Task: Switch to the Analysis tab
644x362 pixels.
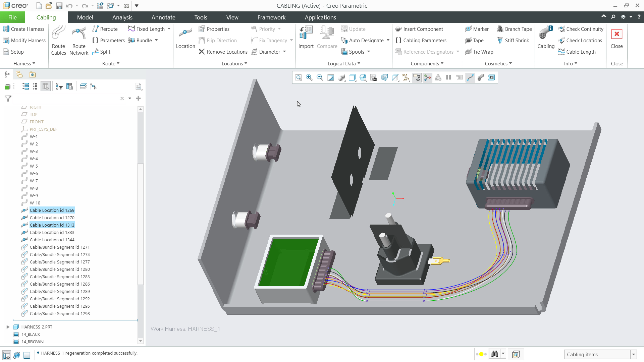Action: click(122, 17)
